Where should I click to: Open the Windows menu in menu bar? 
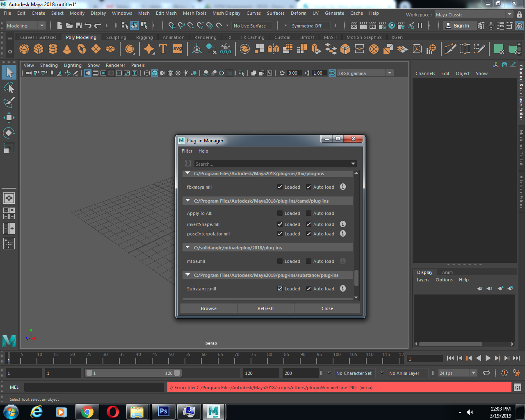(x=122, y=13)
